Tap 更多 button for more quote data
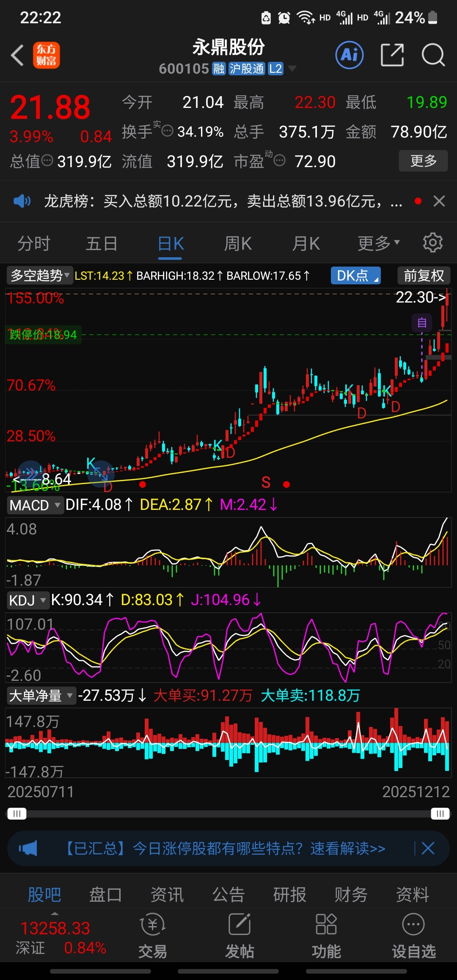Image resolution: width=457 pixels, height=980 pixels. click(423, 161)
